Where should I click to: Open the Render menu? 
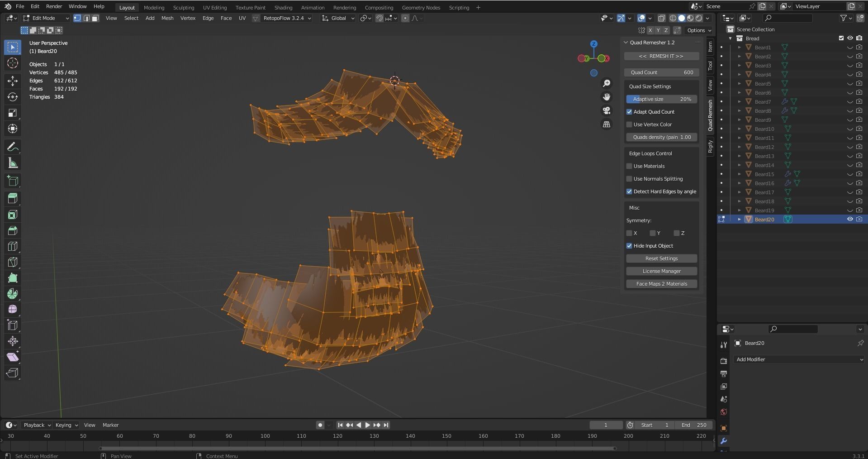pyautogui.click(x=54, y=6)
